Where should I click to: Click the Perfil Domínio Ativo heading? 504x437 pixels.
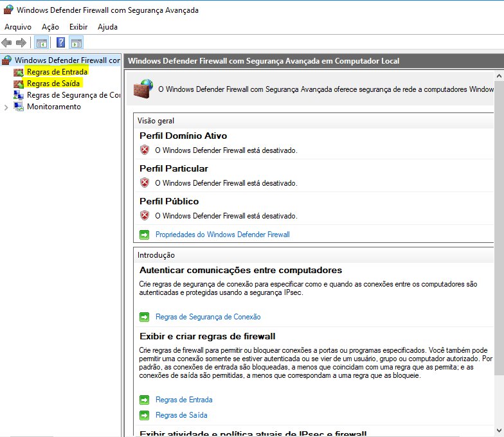click(x=183, y=136)
